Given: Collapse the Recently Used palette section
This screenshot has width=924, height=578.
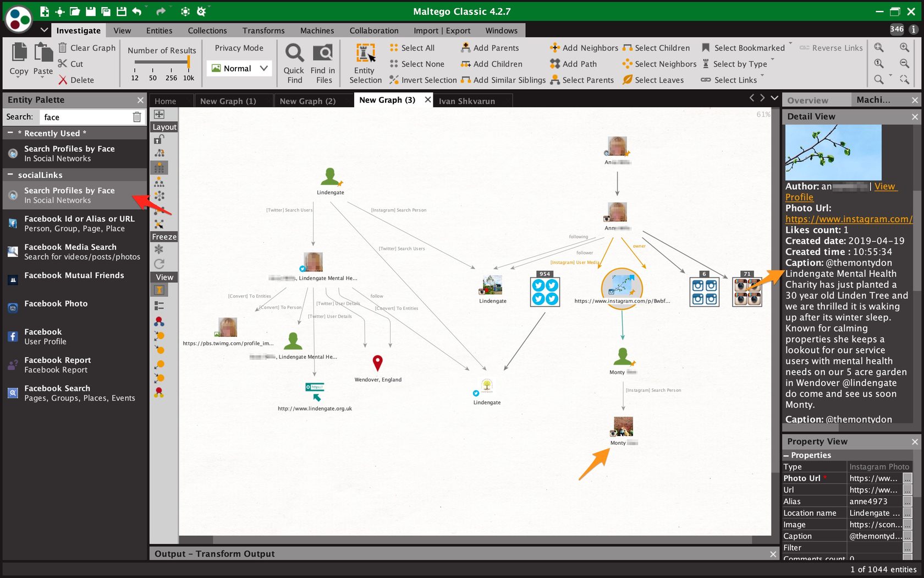Looking at the screenshot, I should pyautogui.click(x=10, y=133).
